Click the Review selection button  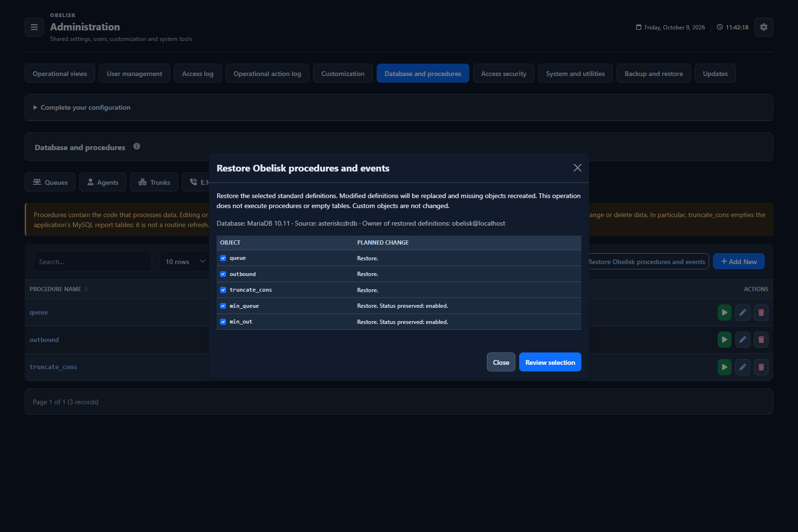pyautogui.click(x=550, y=362)
